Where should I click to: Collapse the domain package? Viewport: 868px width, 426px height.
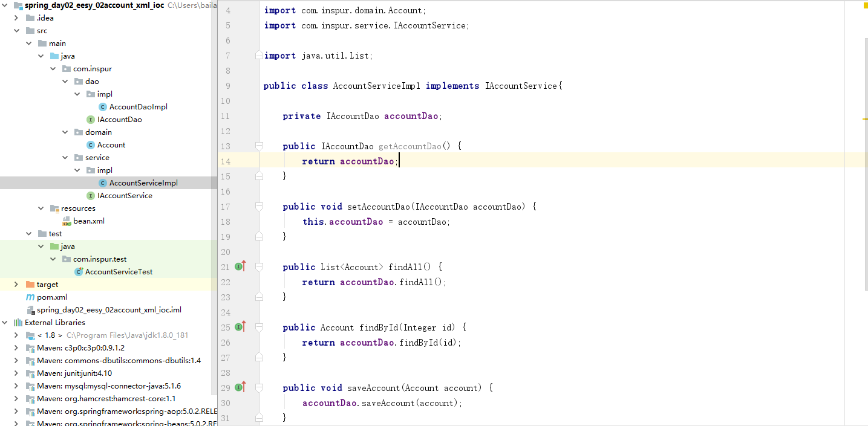65,132
